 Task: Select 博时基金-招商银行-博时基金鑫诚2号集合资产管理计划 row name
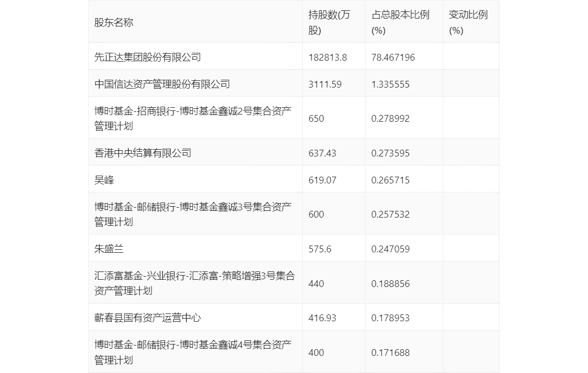point(193,118)
